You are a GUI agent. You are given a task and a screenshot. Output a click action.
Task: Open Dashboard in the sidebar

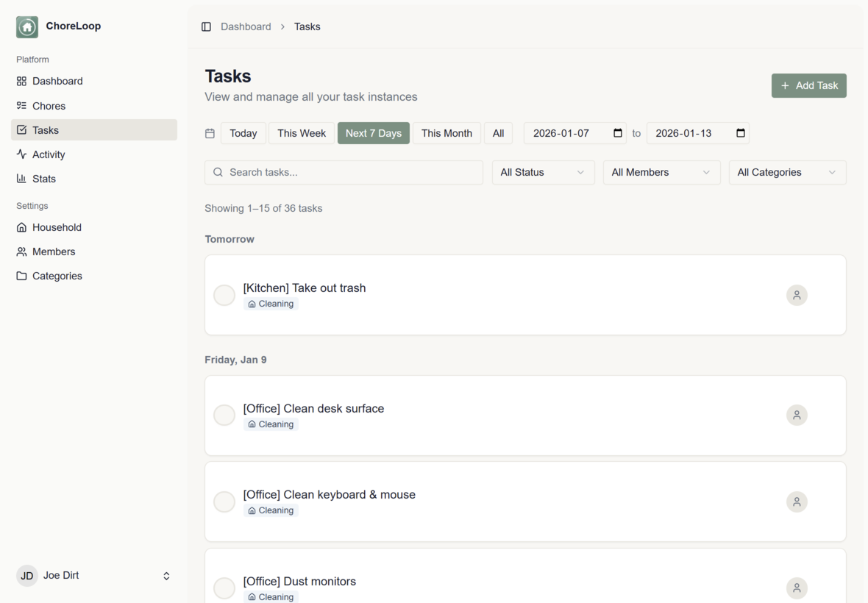(94, 82)
